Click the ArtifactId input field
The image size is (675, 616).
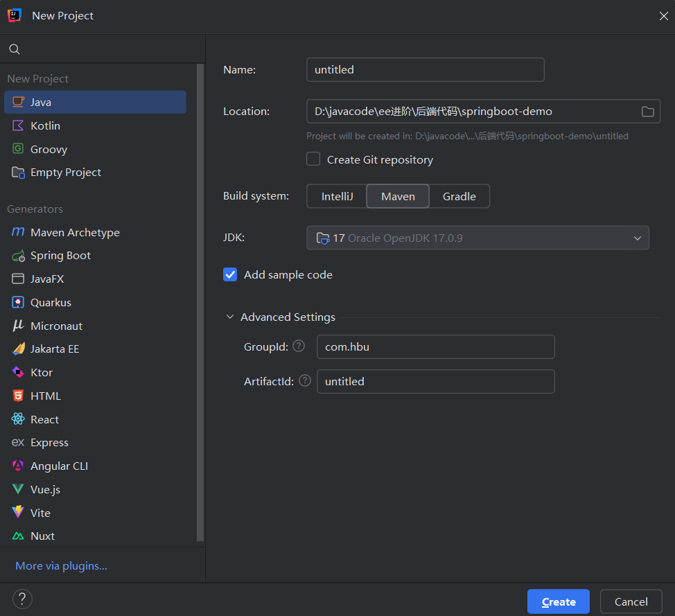pyautogui.click(x=436, y=381)
